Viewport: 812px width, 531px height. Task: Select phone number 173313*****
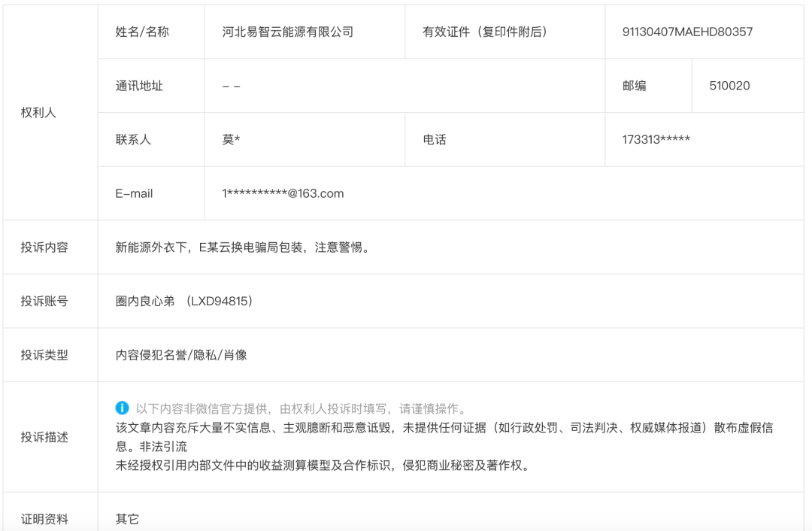pyautogui.click(x=656, y=139)
